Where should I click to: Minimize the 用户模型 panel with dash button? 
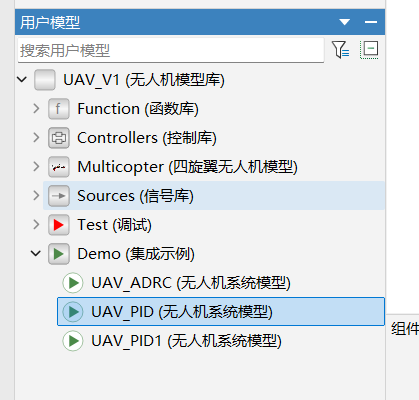[371, 22]
